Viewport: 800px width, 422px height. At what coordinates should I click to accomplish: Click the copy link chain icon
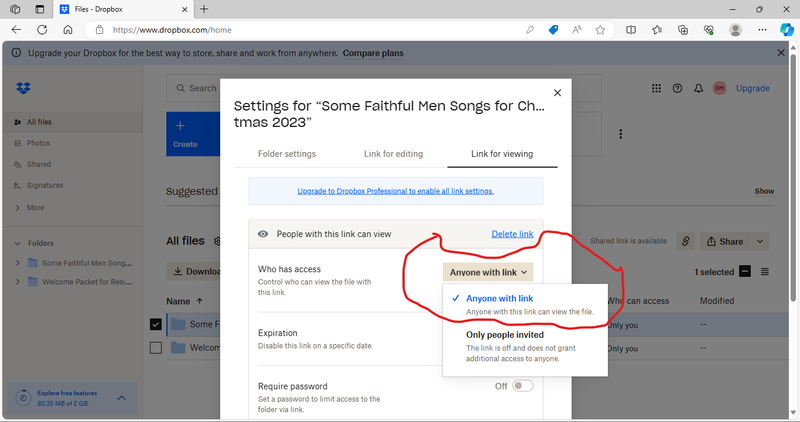point(685,241)
